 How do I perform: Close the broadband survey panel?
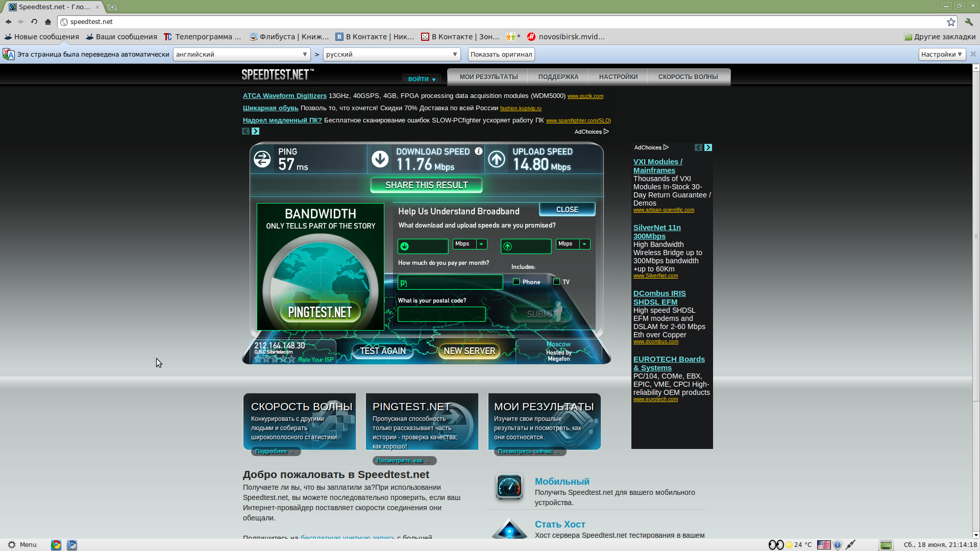(567, 210)
